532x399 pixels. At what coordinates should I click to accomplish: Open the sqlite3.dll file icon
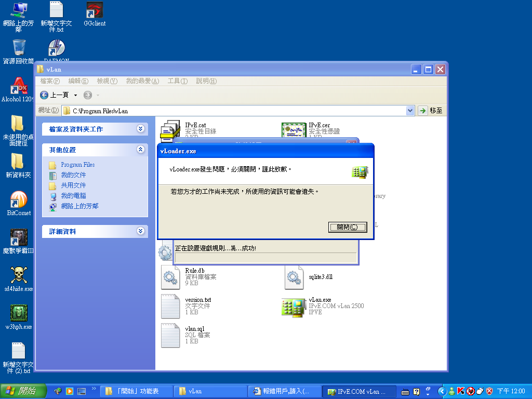click(294, 277)
